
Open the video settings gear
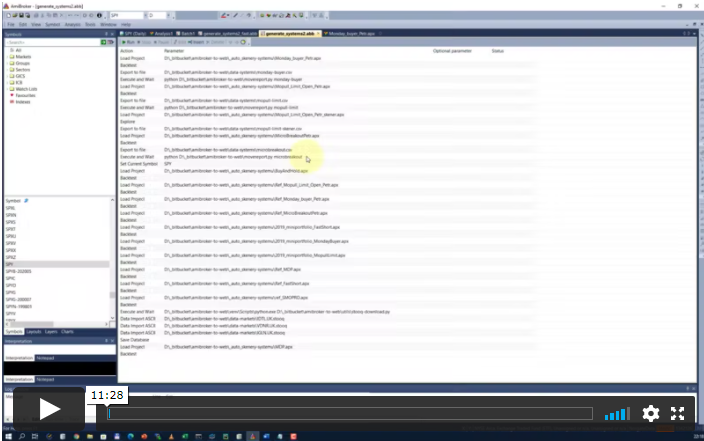coord(651,413)
